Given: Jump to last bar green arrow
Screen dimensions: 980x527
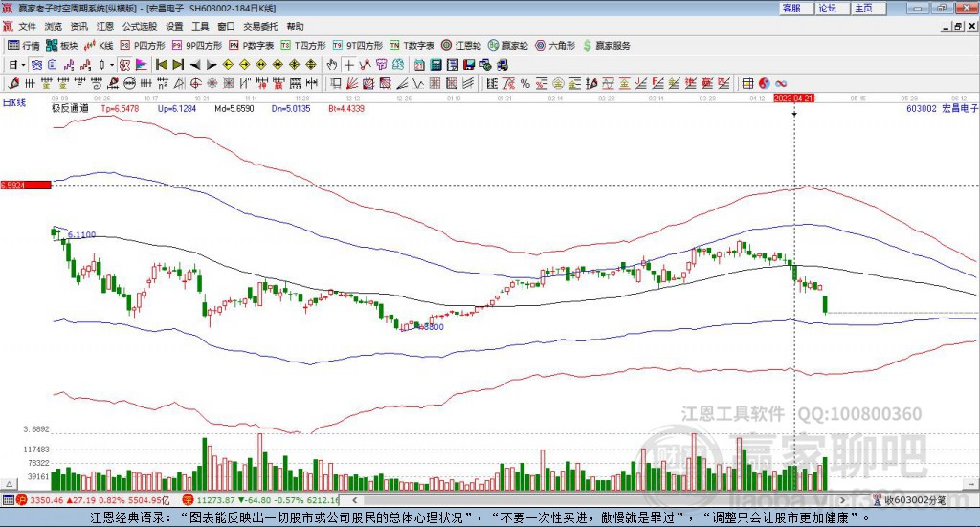Looking at the screenshot, I should 178,65.
